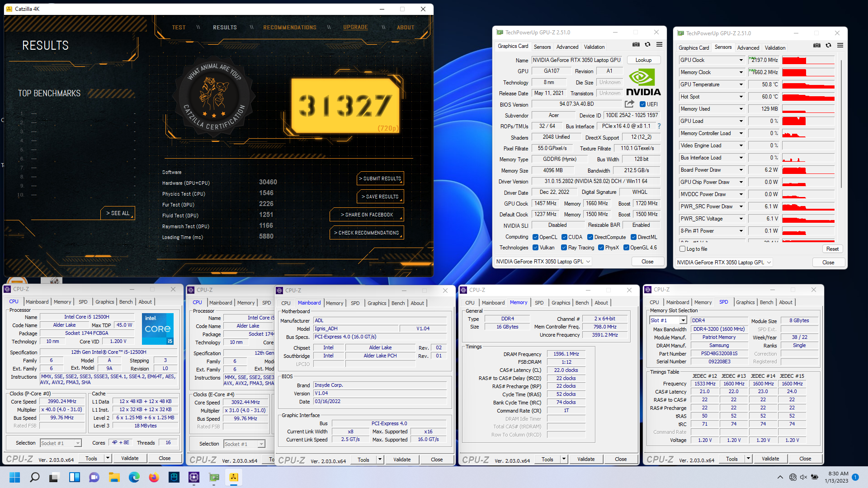Open GPU selector in left GPU-Z window

(x=543, y=262)
